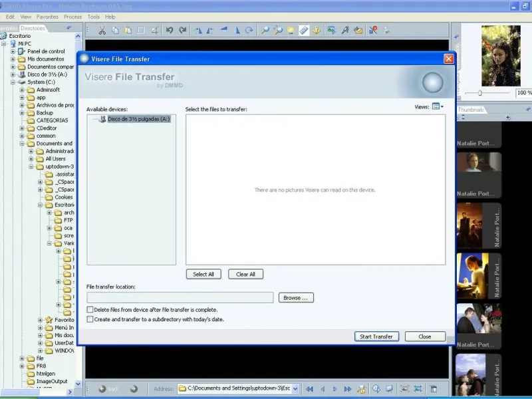
Task: Click the first page double-arrow icon
Action: (309, 389)
